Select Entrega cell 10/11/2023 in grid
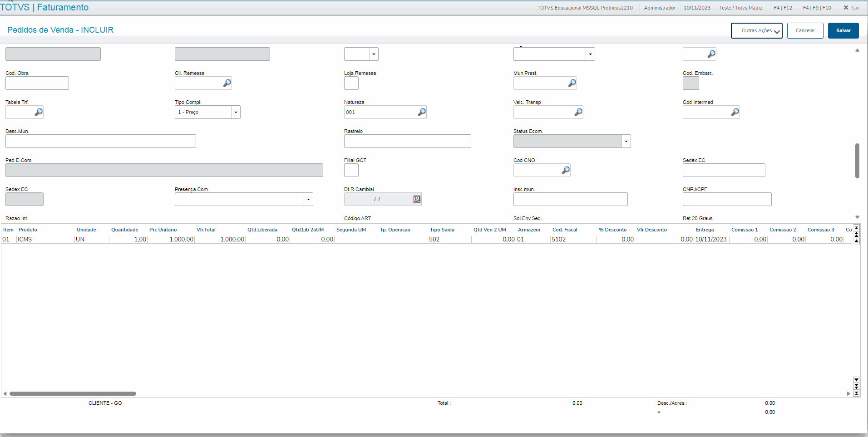 [x=711, y=239]
